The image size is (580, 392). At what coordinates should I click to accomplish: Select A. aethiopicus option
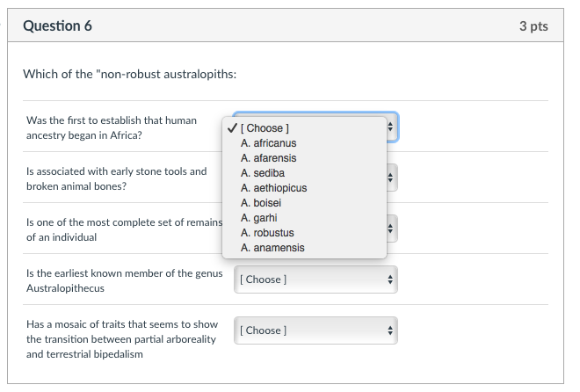(273, 188)
